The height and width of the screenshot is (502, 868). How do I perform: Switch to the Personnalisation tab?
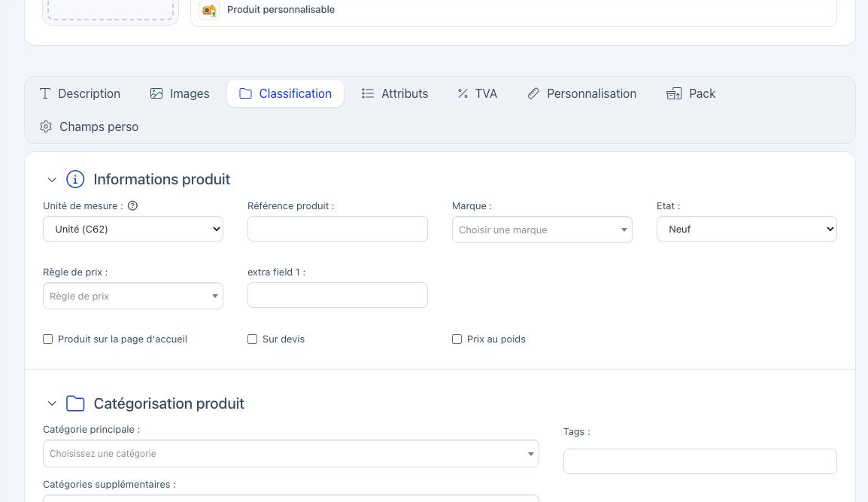582,93
